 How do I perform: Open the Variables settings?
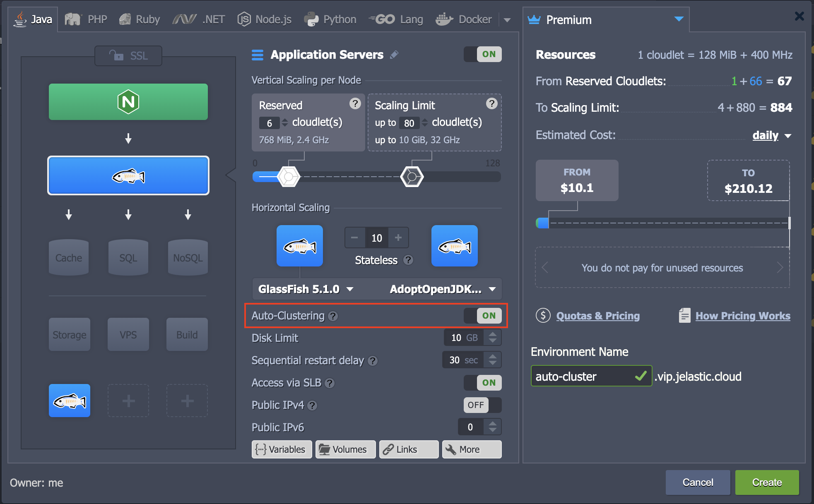(x=281, y=449)
